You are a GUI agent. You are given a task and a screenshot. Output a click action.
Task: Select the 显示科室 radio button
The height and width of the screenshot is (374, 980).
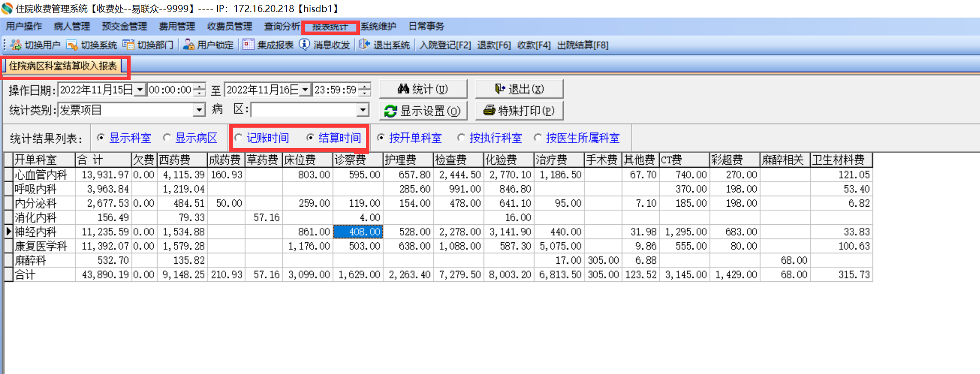point(101,138)
